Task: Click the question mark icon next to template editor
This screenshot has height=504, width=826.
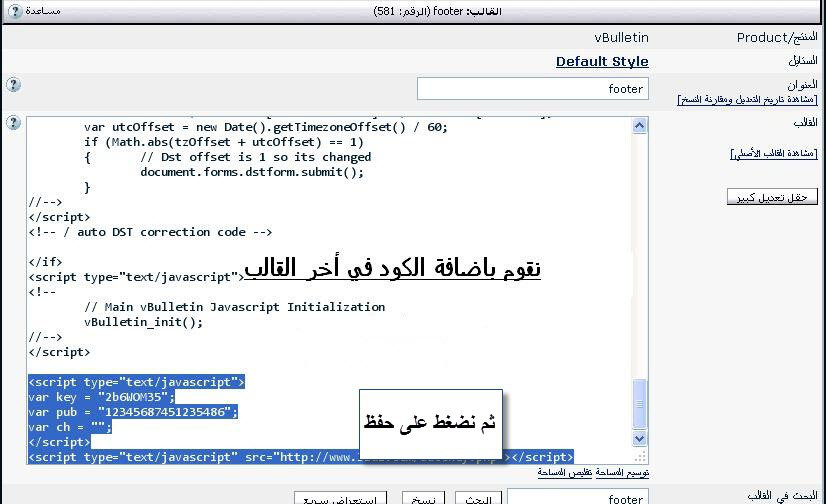Action: click(x=13, y=123)
